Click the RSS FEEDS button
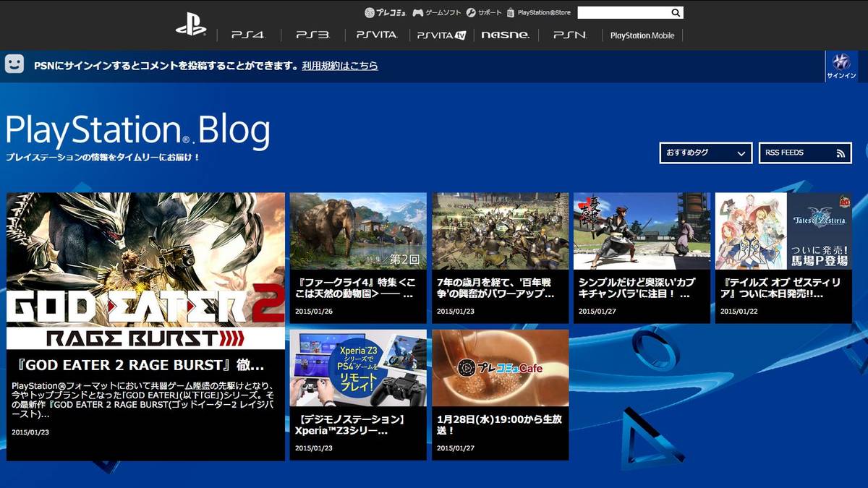Viewport: 868px width, 488px height. point(805,153)
